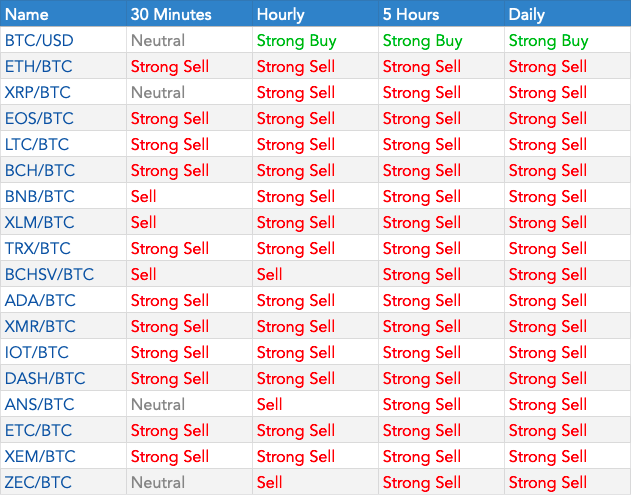The width and height of the screenshot is (631, 495).
Task: Click the BCHSV/BTC pair name
Action: (x=48, y=275)
